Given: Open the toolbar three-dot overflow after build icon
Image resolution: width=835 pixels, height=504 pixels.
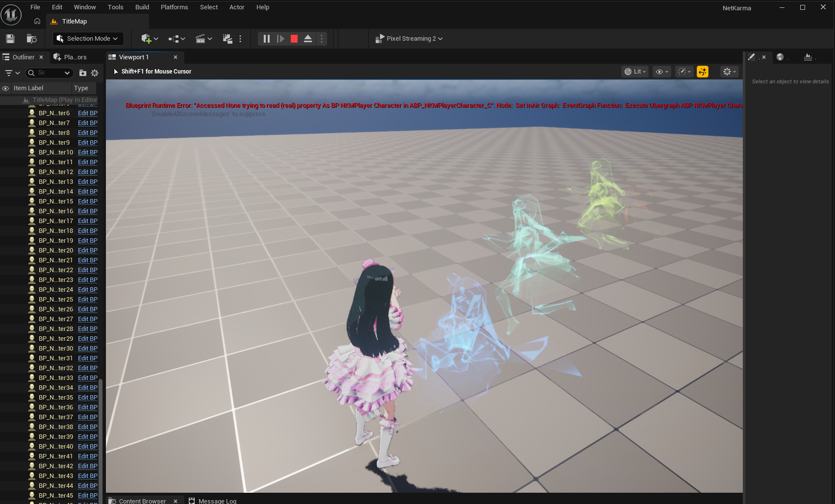Looking at the screenshot, I should (x=240, y=39).
